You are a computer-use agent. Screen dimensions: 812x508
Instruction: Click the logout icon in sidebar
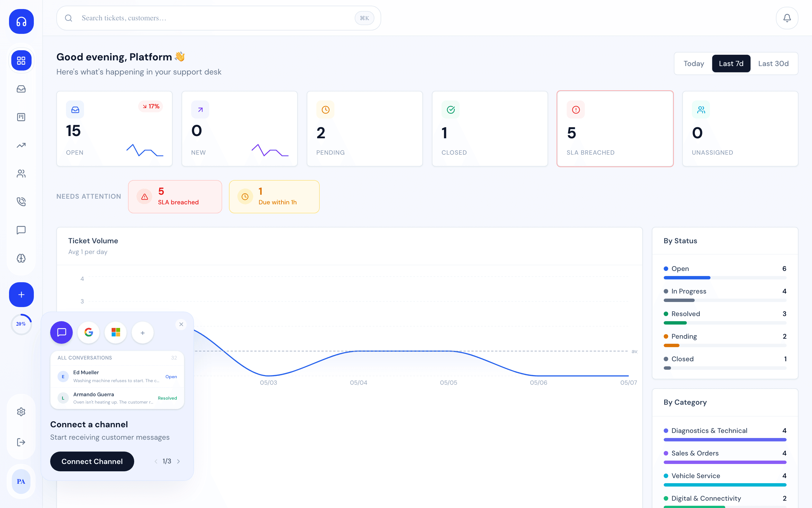pos(21,442)
